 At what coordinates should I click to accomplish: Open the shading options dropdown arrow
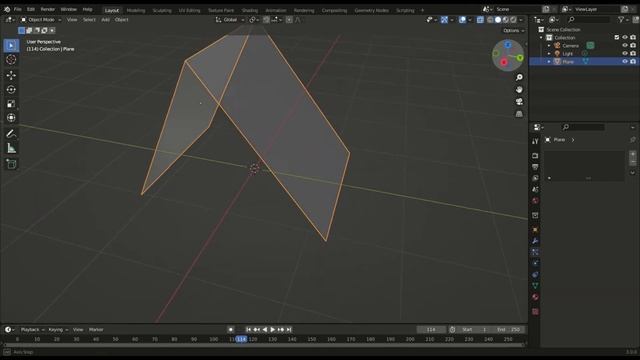(x=521, y=20)
